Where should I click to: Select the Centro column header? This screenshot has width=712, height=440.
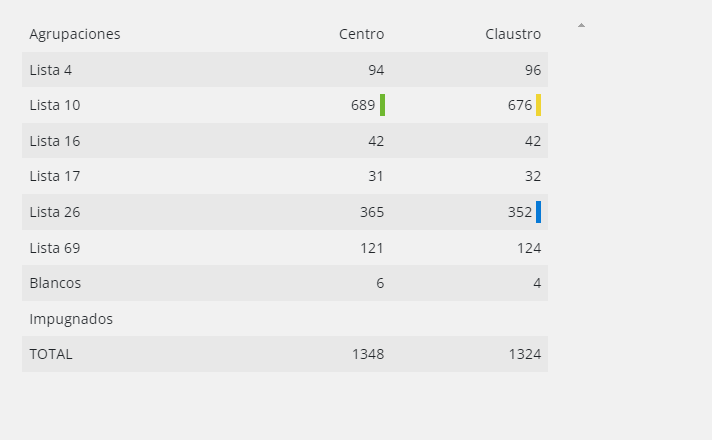point(361,34)
